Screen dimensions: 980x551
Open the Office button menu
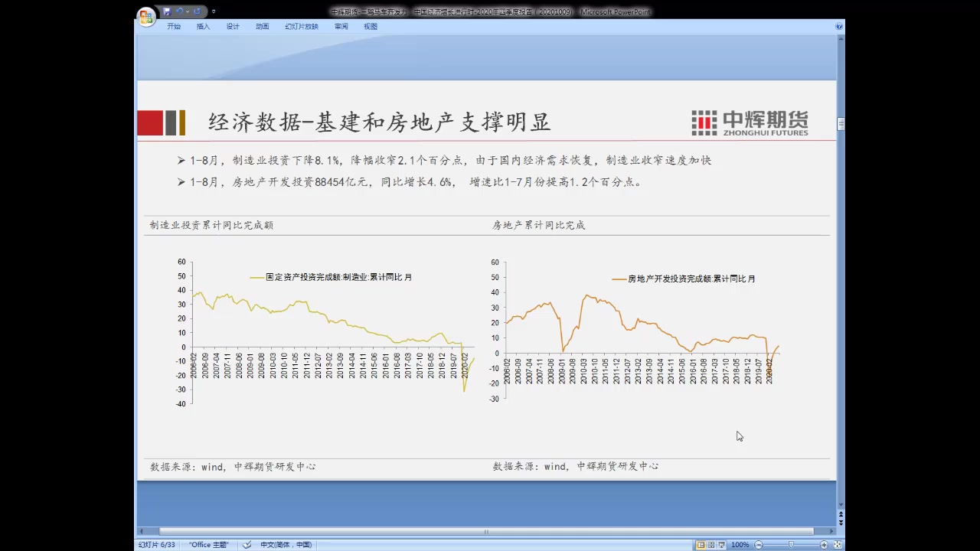click(145, 17)
